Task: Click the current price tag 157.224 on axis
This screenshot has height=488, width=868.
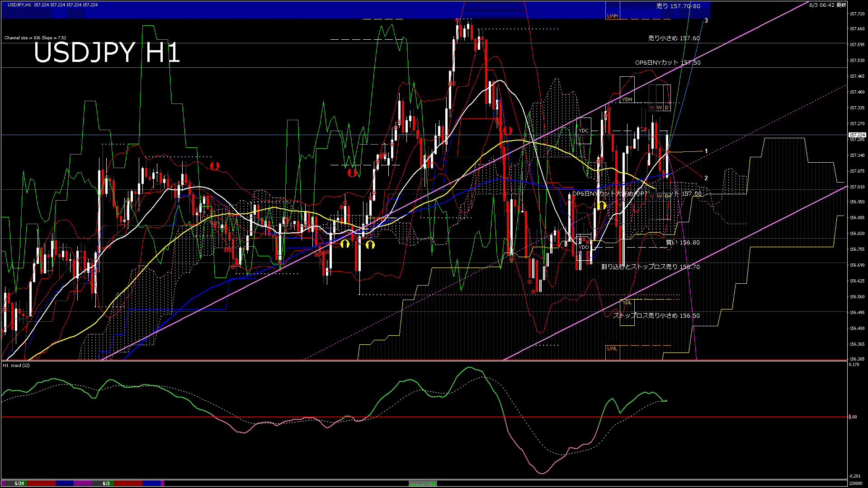Action: [x=857, y=135]
